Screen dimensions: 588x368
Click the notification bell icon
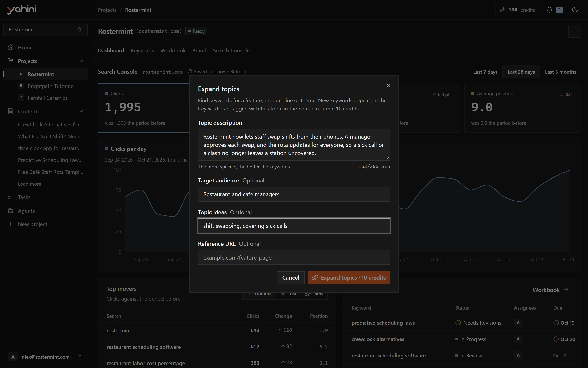pyautogui.click(x=549, y=10)
